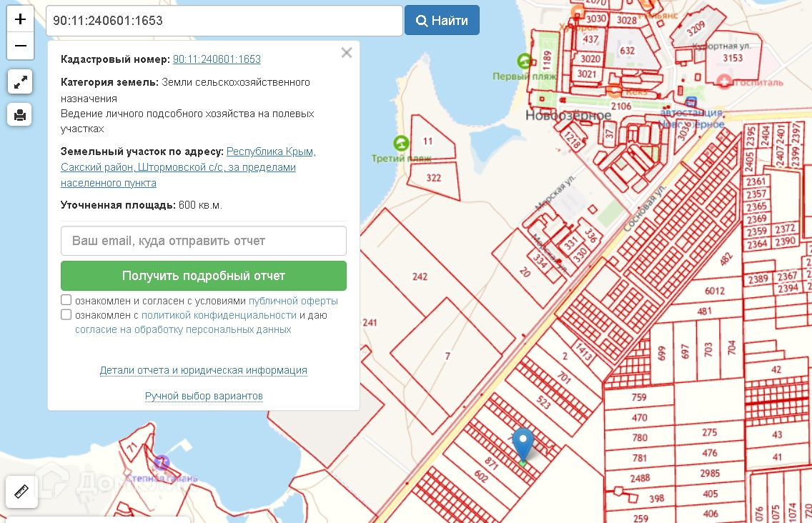The width and height of the screenshot is (812, 523).
Task: Check the privacy policy consent checkbox
Action: point(66,314)
